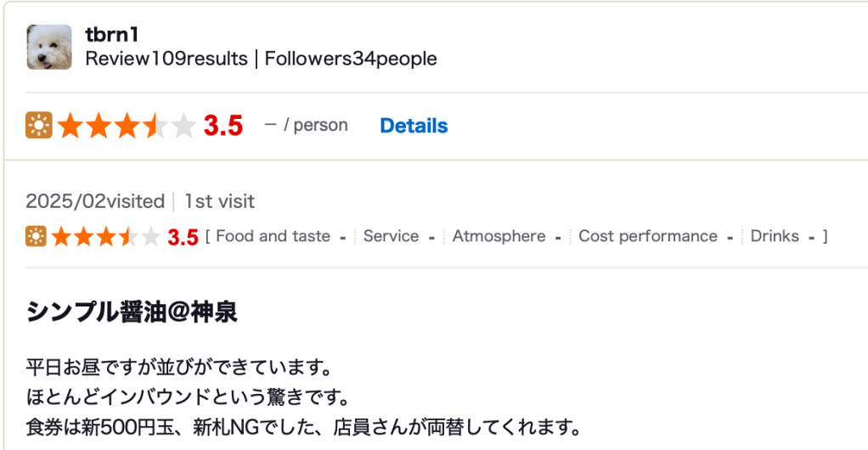Select the Cost performance rating label
This screenshot has height=450, width=868.
[648, 236]
